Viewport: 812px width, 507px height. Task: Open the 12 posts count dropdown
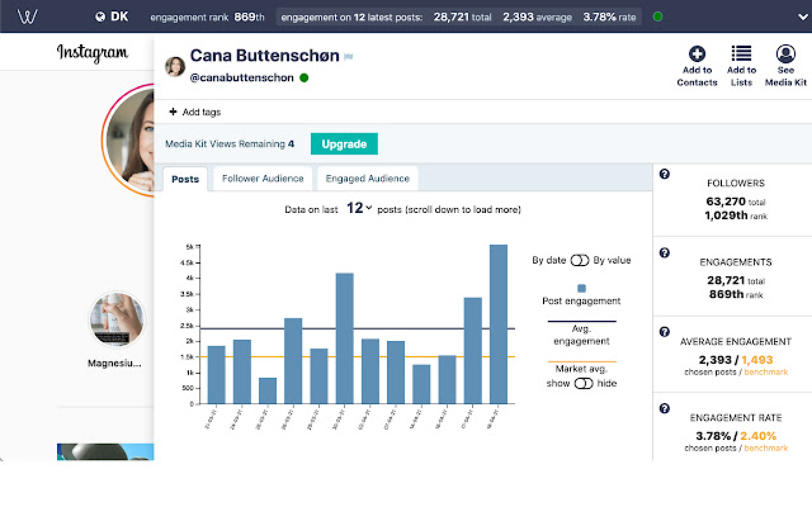359,208
